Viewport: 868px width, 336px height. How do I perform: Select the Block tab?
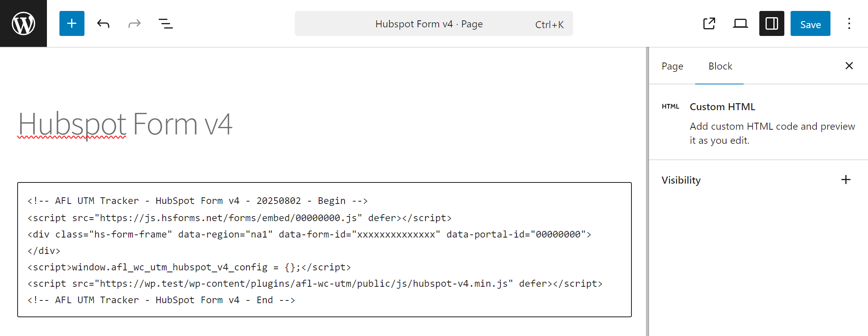(720, 66)
